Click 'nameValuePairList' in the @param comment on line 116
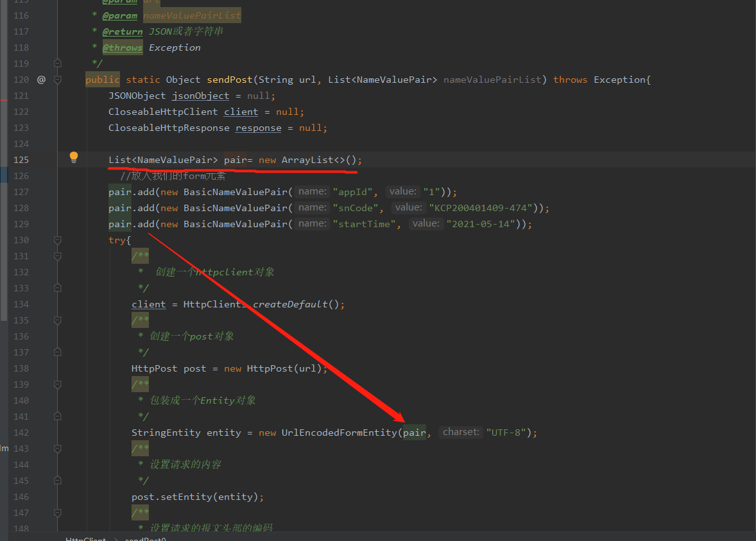The height and width of the screenshot is (541, 756). point(192,15)
